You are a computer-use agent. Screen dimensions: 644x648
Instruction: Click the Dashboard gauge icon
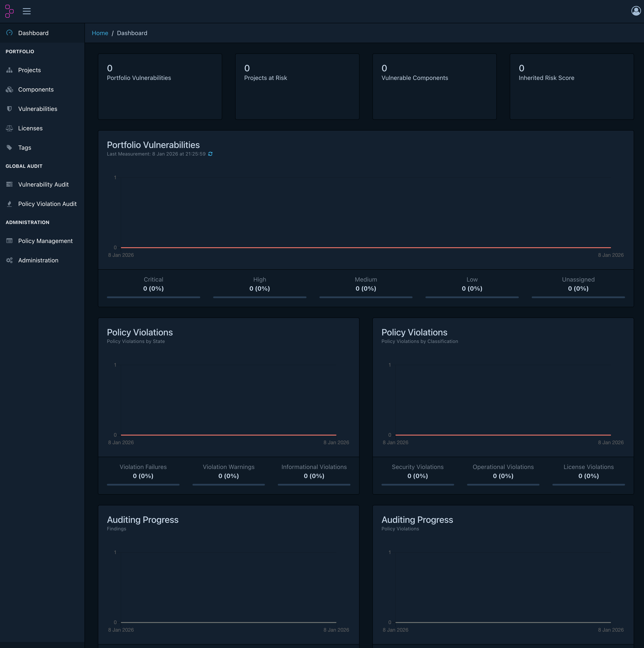pyautogui.click(x=9, y=33)
